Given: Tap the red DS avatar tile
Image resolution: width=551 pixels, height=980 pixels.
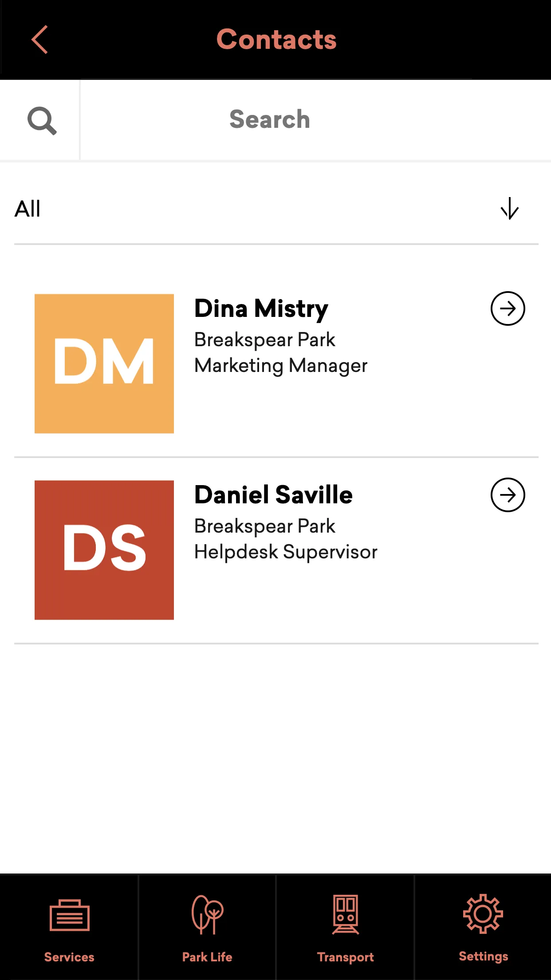Looking at the screenshot, I should pyautogui.click(x=104, y=550).
